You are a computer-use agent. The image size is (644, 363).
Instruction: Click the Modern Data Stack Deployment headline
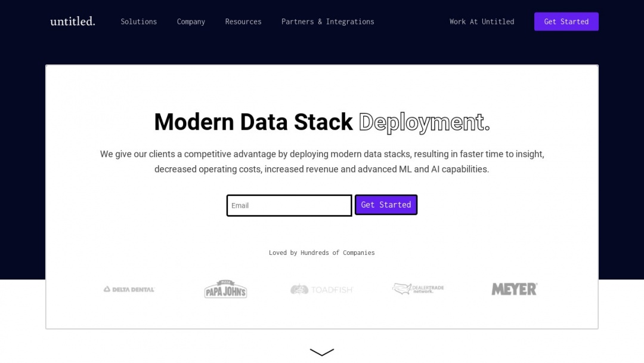(x=253, y=122)
